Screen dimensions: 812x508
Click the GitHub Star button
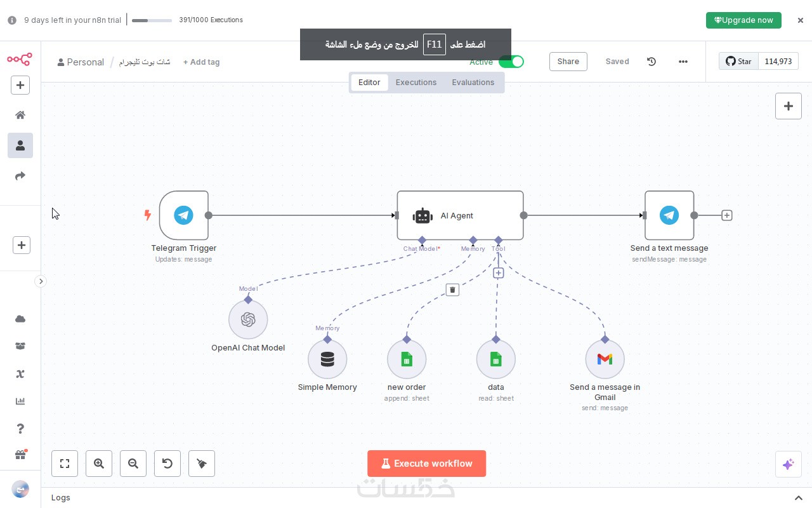point(738,62)
